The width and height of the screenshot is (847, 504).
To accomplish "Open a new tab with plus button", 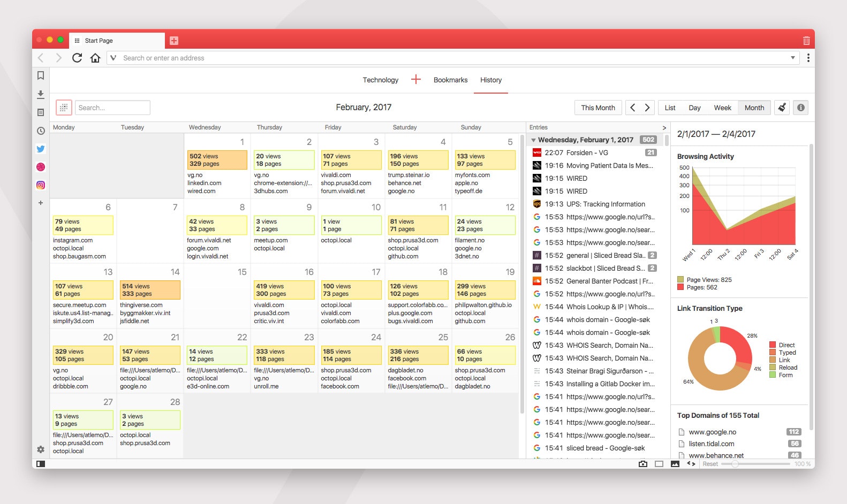I will click(x=174, y=41).
